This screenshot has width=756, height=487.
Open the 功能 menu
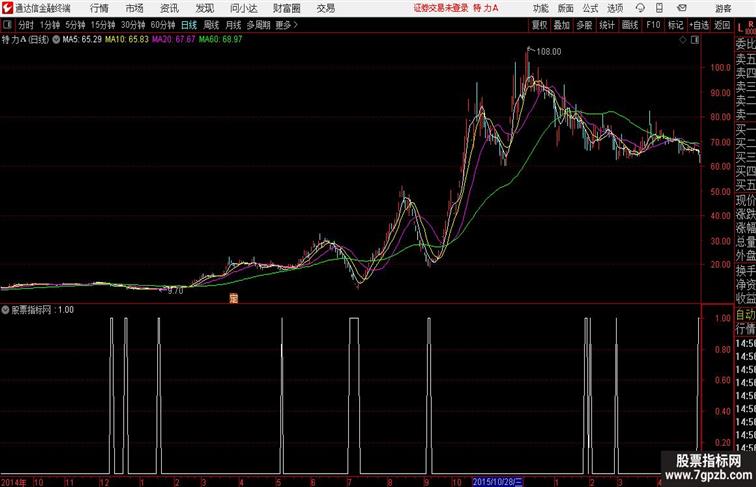pyautogui.click(x=540, y=8)
